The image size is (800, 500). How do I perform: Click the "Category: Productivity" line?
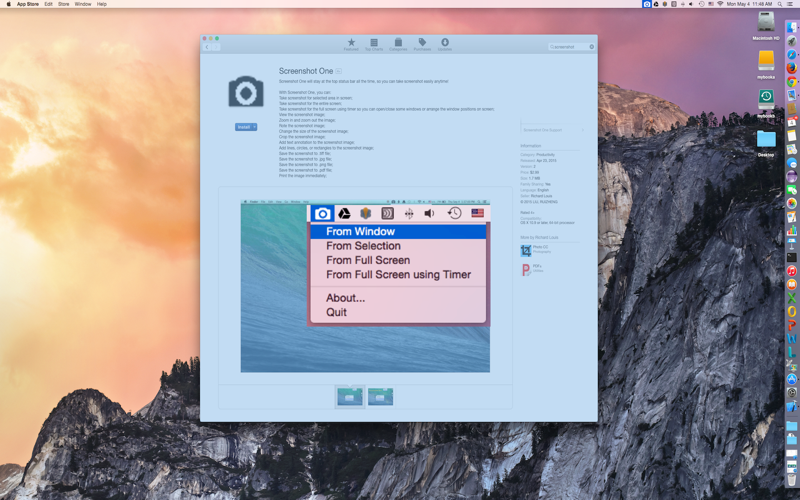click(x=537, y=155)
